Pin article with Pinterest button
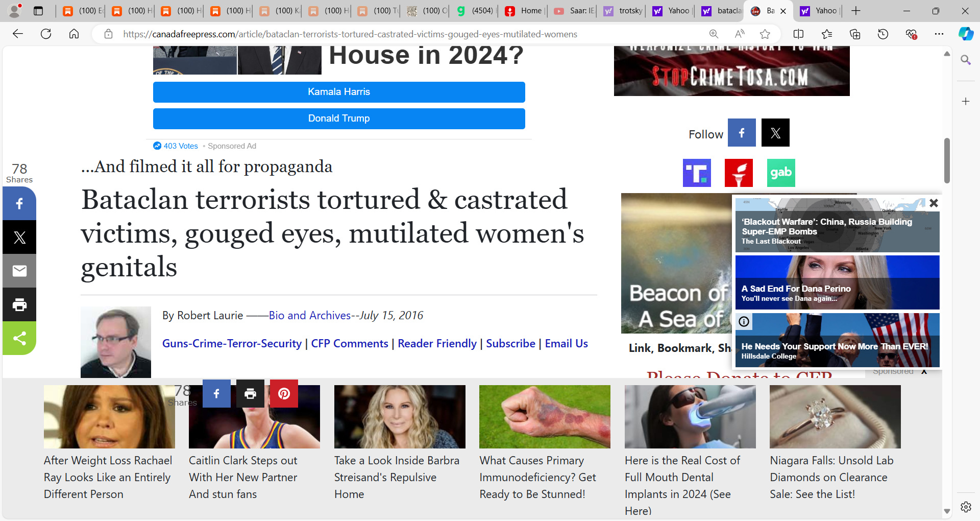 point(284,393)
